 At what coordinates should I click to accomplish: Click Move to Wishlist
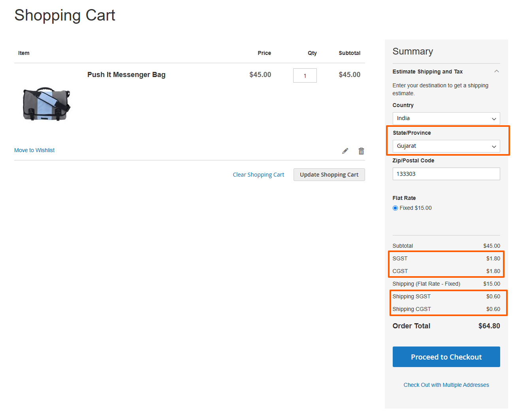click(34, 150)
